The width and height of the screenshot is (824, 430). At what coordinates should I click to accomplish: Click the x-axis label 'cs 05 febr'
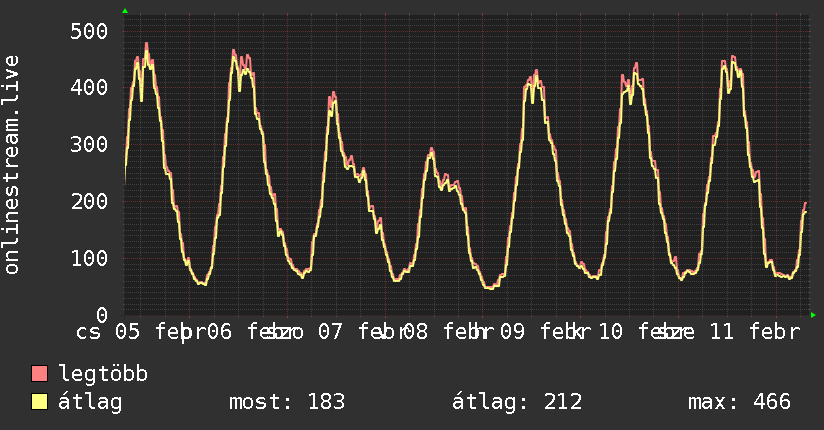pos(141,332)
